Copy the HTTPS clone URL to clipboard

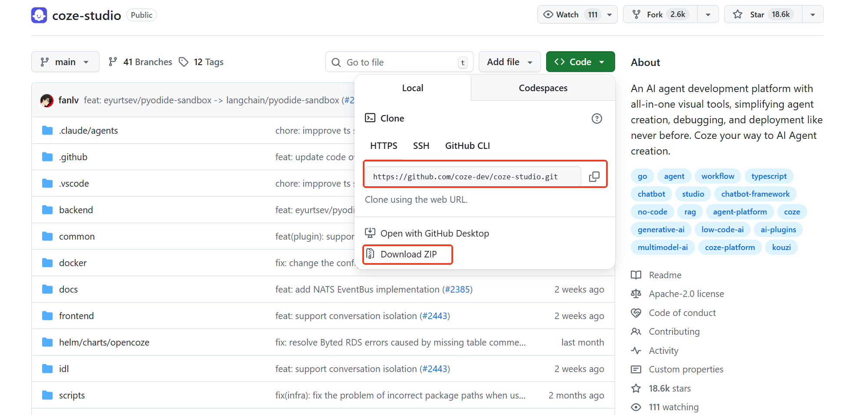[x=594, y=177]
